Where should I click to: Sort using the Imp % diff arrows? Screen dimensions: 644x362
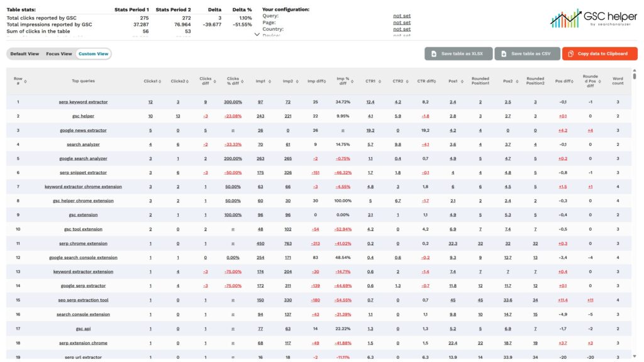pos(352,81)
